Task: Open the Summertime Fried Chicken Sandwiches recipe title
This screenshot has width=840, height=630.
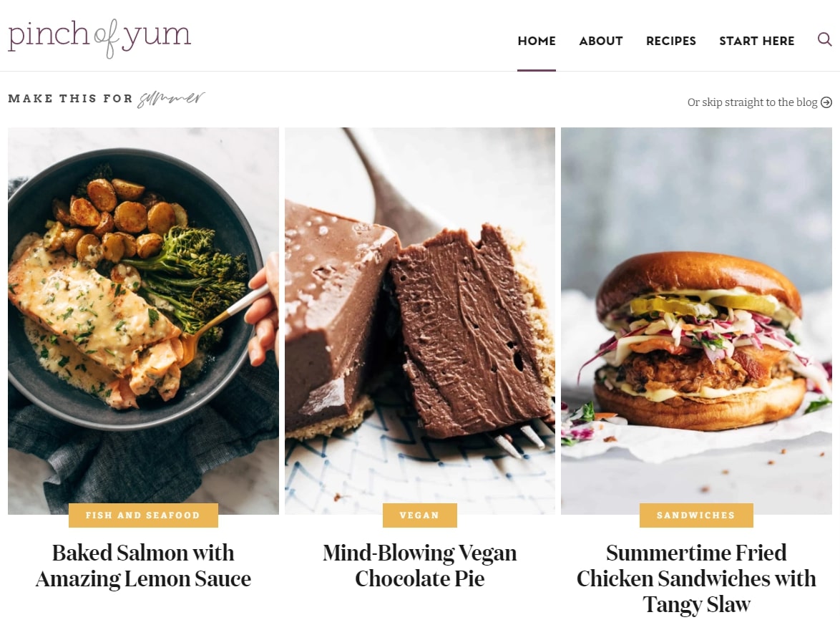Action: (x=696, y=578)
